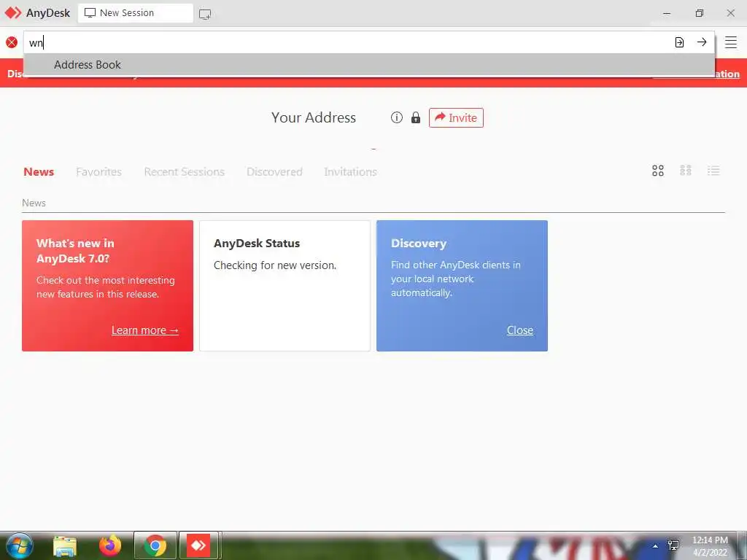Choose the Address Book suggestion
Screen dimensions: 747x560
pos(369,64)
